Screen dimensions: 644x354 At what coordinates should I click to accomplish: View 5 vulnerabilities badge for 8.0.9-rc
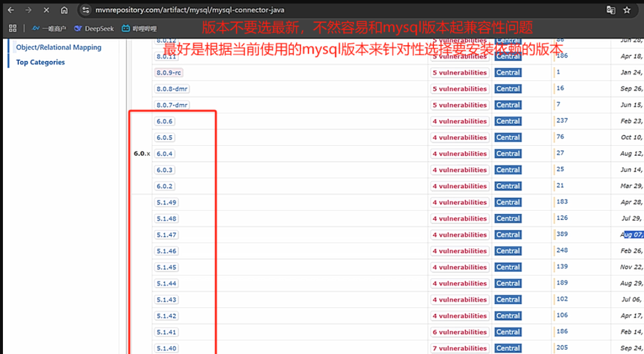pos(459,73)
